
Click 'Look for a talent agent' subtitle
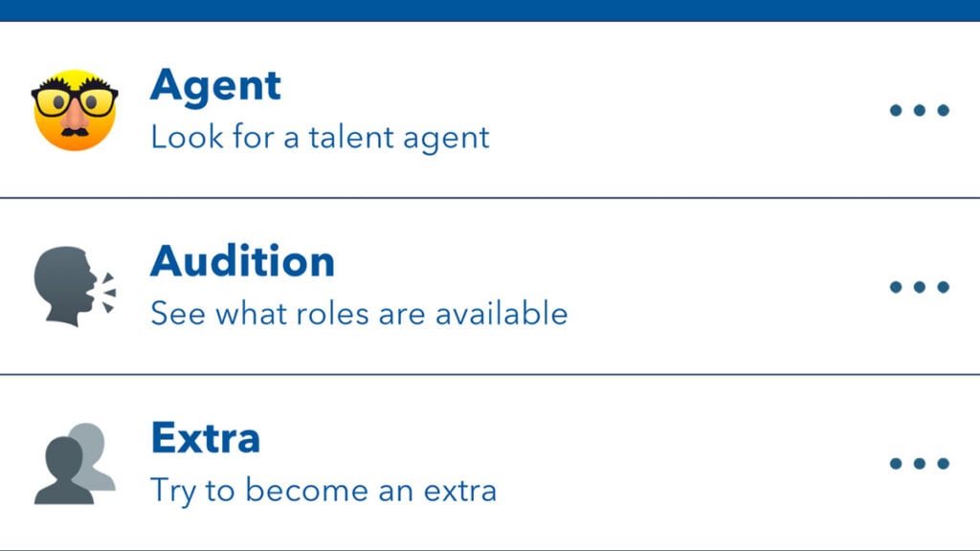pos(319,137)
